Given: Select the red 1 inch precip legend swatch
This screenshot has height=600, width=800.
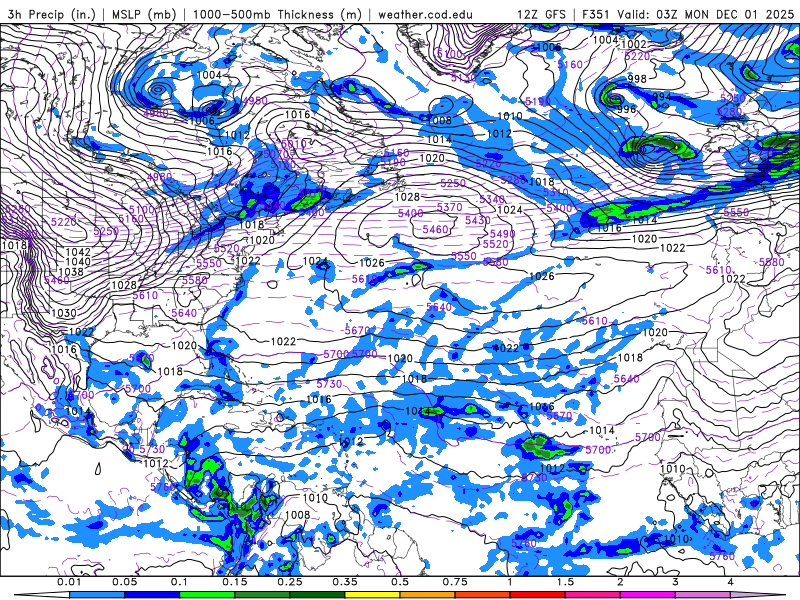Looking at the screenshot, I should (x=538, y=595).
